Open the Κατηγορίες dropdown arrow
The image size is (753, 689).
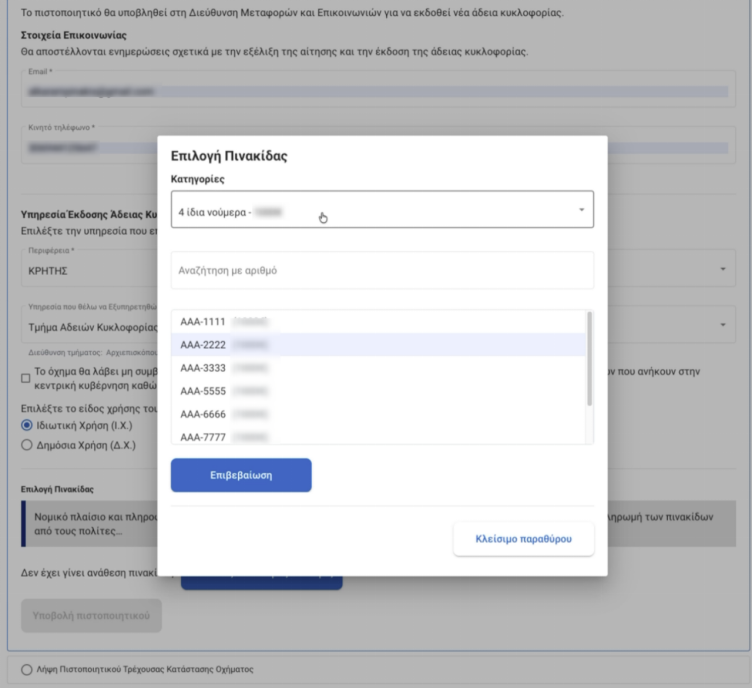[581, 210]
